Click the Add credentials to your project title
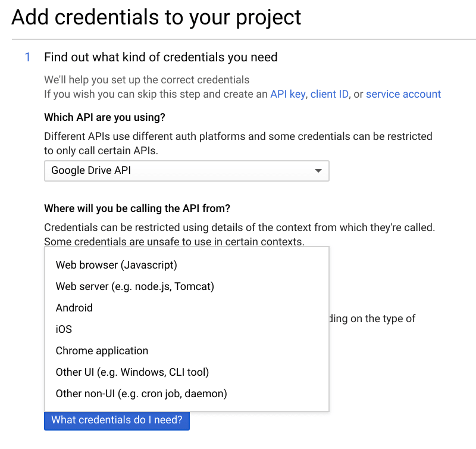This screenshot has height=449, width=476. [156, 18]
